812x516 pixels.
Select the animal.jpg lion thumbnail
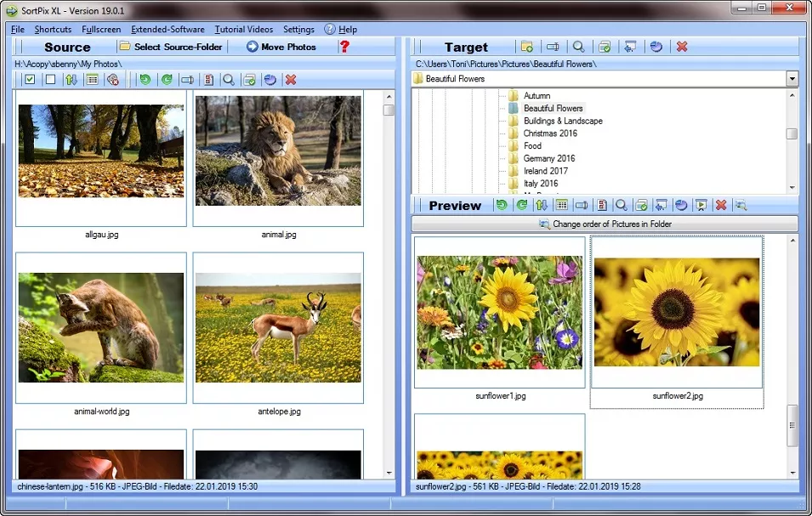(x=278, y=158)
